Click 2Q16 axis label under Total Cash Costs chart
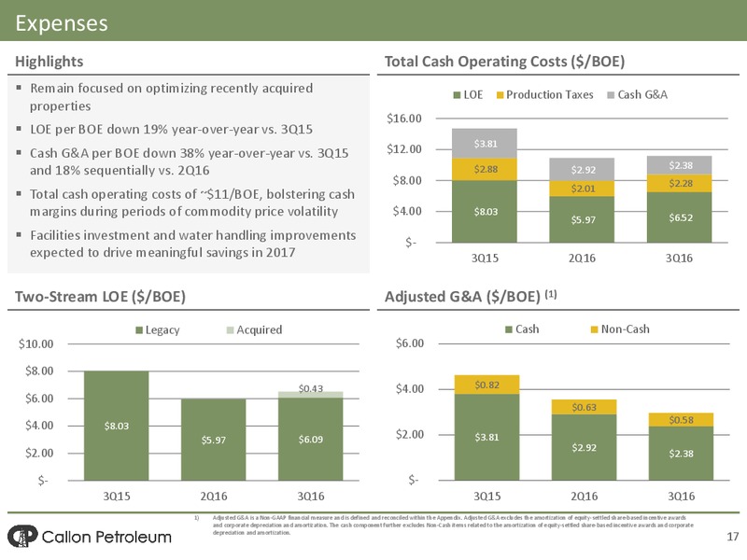This screenshot has width=747, height=560. click(x=582, y=259)
